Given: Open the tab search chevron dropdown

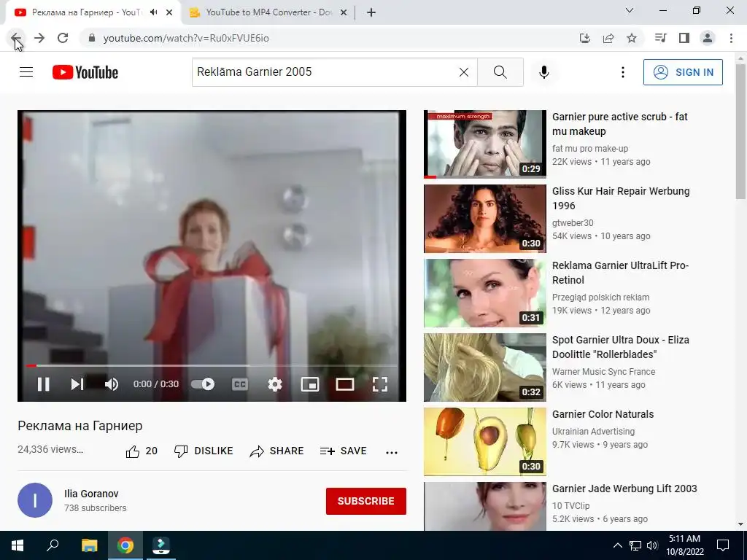Looking at the screenshot, I should 630,10.
